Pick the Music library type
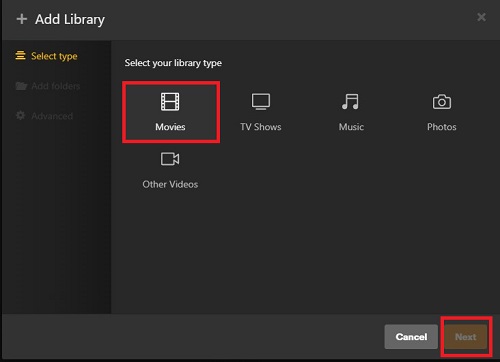The width and height of the screenshot is (500, 362). pyautogui.click(x=351, y=112)
